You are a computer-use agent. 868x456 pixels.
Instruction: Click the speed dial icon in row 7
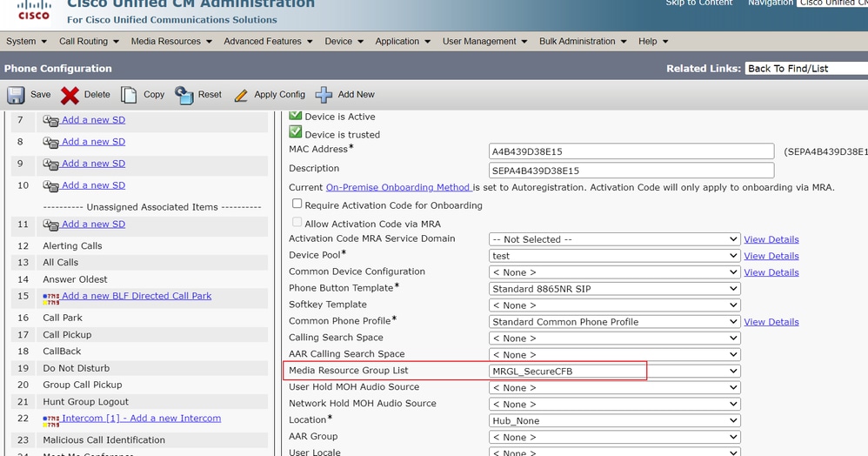tap(51, 121)
